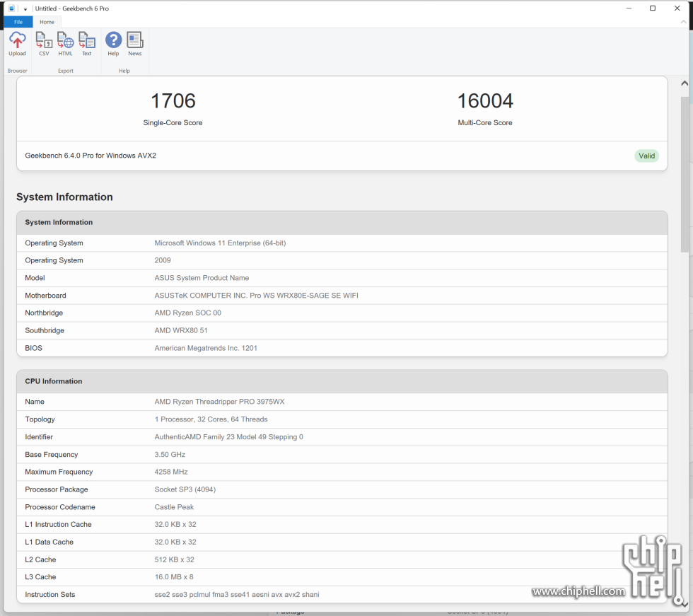Click the Valid badge
693x616 pixels.
pos(646,156)
